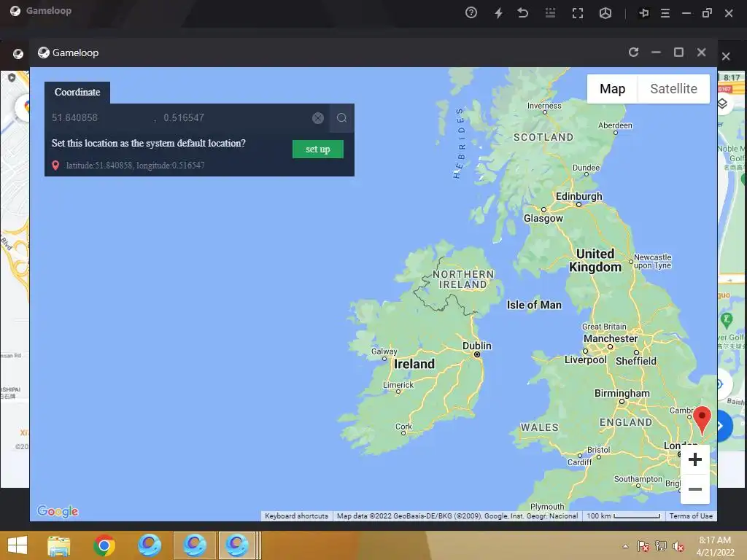This screenshot has width=747, height=560.
Task: Switch to Satellite view tab
Action: [x=673, y=88]
